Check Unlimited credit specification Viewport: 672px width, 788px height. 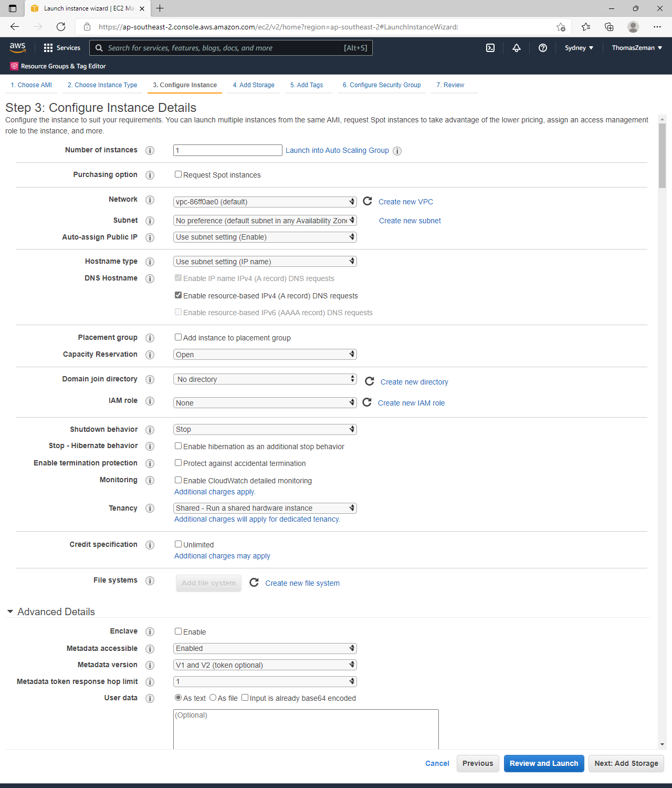178,544
